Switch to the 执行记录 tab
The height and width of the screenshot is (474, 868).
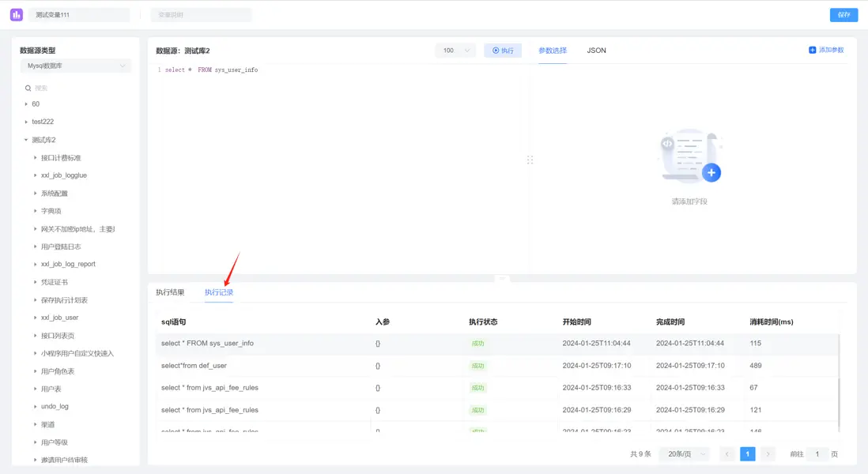219,292
